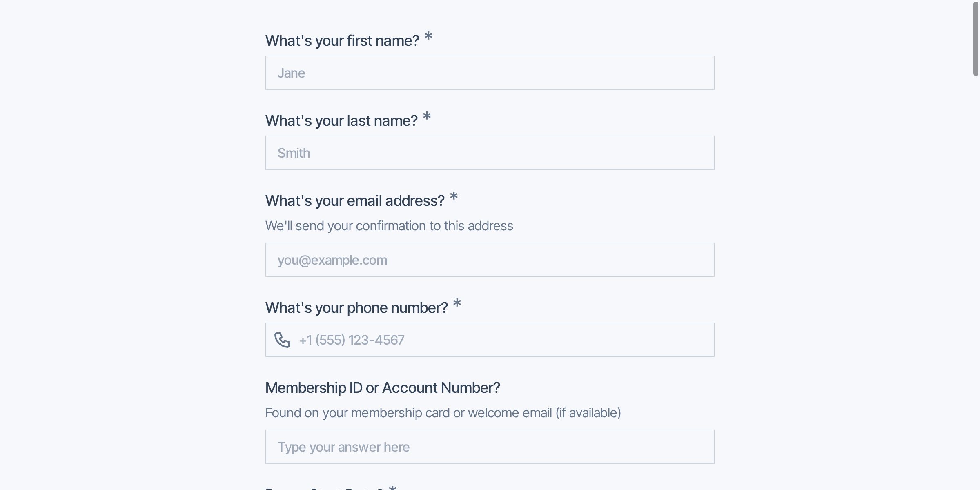
Task: Click the "Type your answer here" placeholder
Action: [343, 447]
